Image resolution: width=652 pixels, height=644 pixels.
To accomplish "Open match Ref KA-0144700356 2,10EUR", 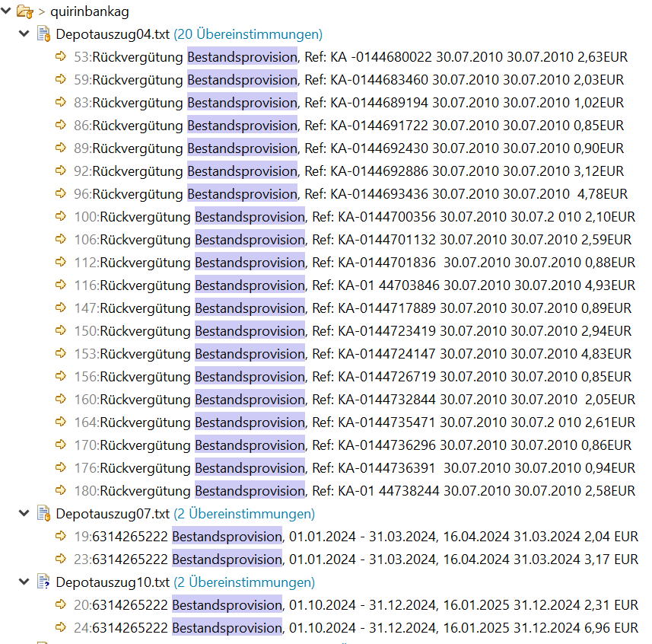I will [355, 217].
